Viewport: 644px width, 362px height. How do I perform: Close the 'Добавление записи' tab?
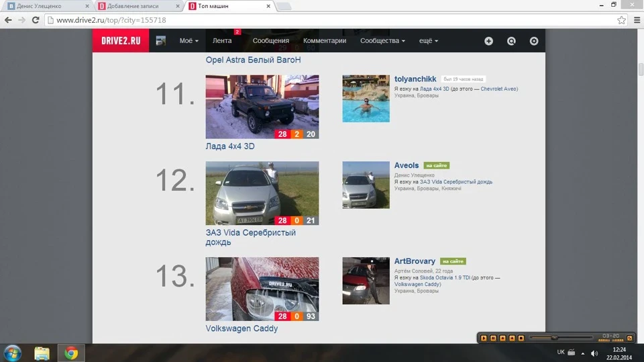pyautogui.click(x=177, y=6)
